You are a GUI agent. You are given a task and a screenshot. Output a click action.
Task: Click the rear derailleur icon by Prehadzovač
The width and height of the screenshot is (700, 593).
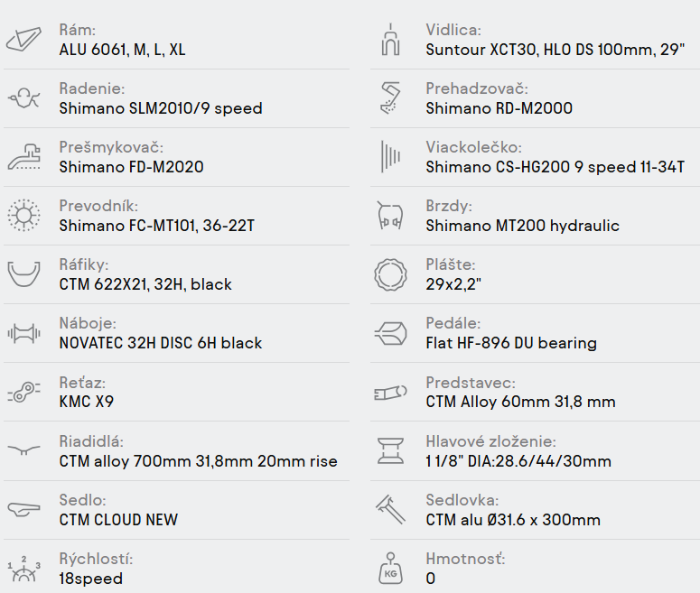pos(391,98)
